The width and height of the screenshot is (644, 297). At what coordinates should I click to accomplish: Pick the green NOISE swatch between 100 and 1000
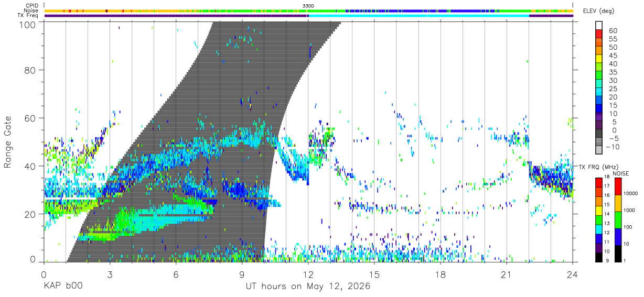617,219
